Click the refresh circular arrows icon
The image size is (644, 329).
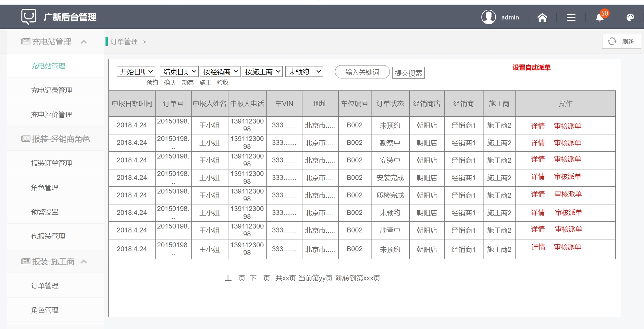pyautogui.click(x=612, y=41)
